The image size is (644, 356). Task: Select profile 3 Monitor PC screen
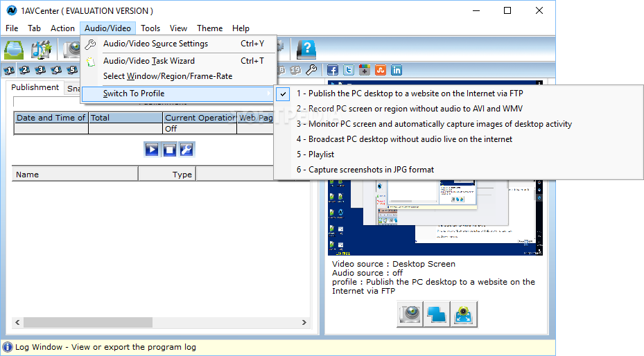(x=458, y=124)
